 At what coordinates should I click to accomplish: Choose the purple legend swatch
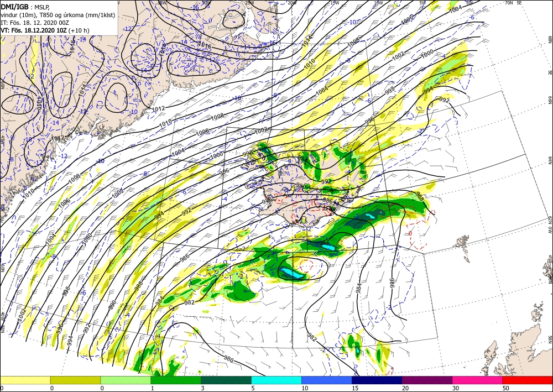pos(427,380)
